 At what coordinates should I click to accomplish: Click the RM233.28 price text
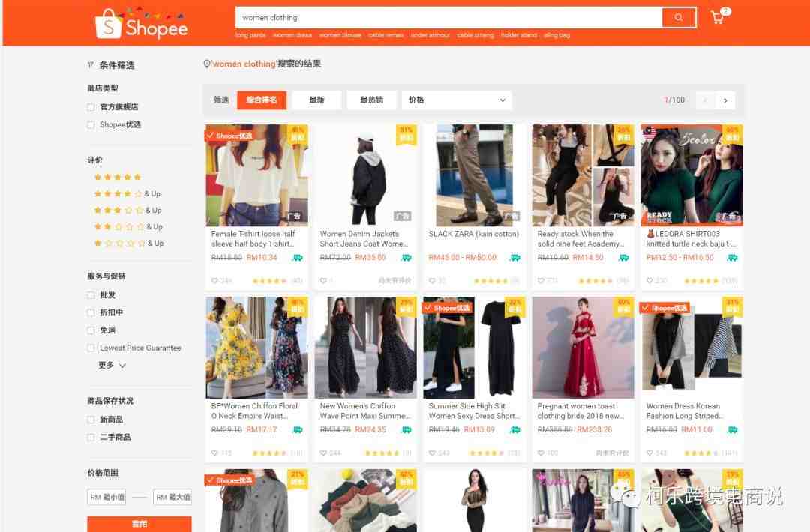[x=594, y=429]
